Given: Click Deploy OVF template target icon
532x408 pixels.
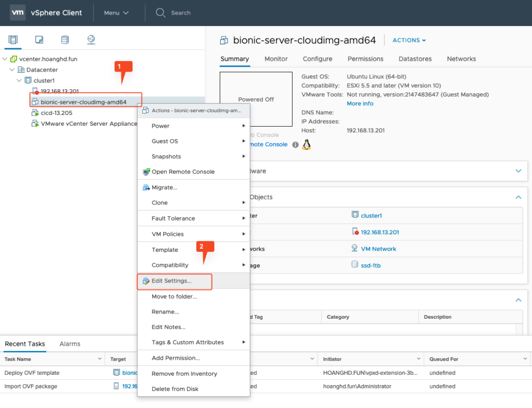Looking at the screenshot, I should 116,372.
